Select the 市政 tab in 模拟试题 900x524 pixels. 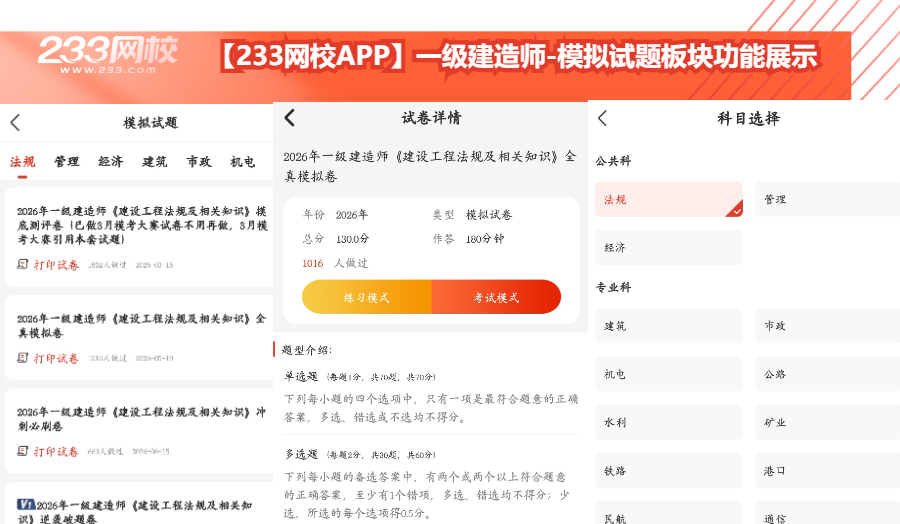(199, 162)
